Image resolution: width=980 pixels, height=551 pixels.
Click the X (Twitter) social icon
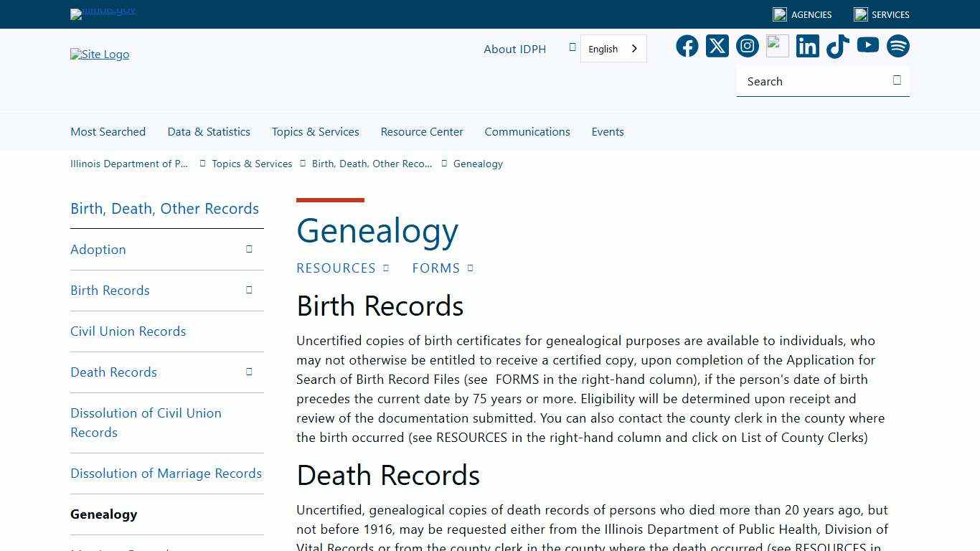point(717,46)
